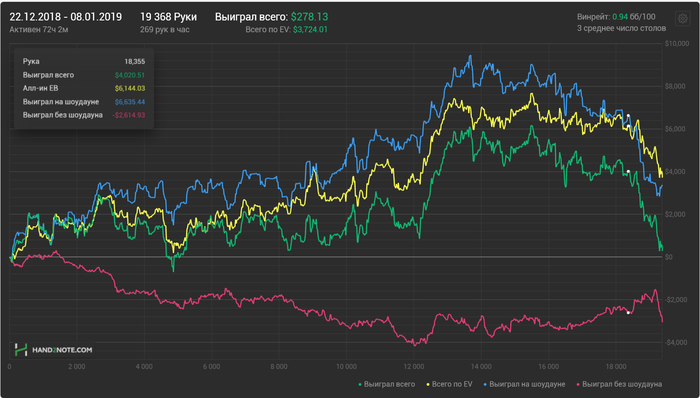Click the white marker on the blue line
Viewport: 700px width, 398px height.
tap(628, 116)
